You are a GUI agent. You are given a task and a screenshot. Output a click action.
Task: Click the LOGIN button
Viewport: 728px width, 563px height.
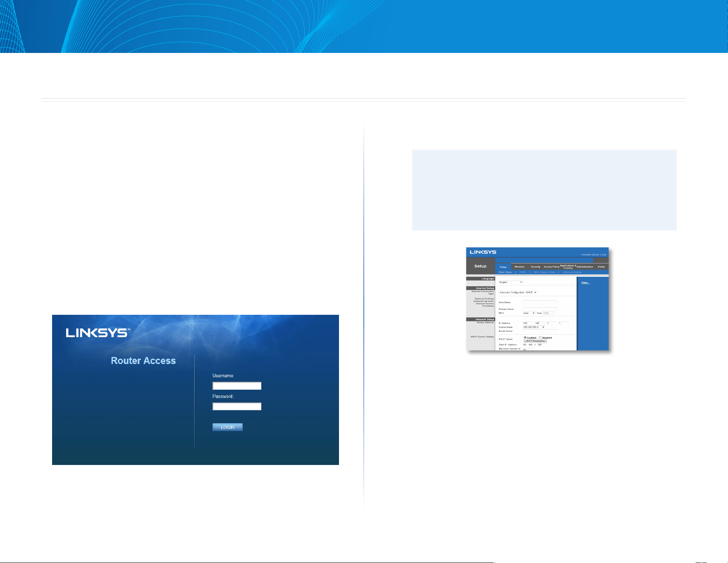tap(227, 427)
